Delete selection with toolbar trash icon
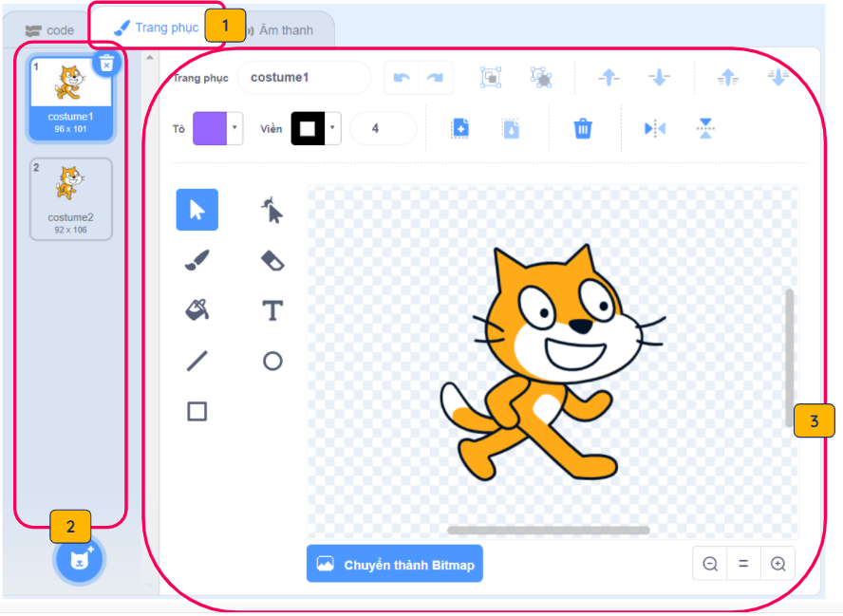 point(583,129)
